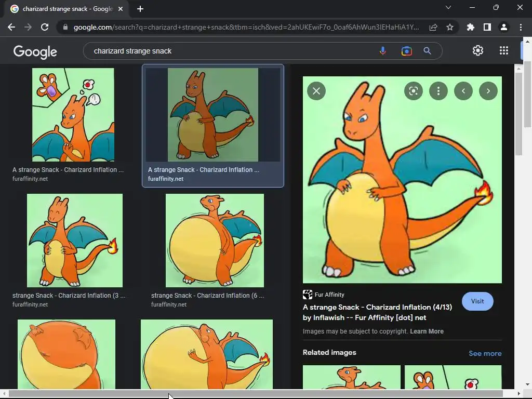Image resolution: width=532 pixels, height=399 pixels.
Task: Share this page from the address bar
Action: coord(433,27)
